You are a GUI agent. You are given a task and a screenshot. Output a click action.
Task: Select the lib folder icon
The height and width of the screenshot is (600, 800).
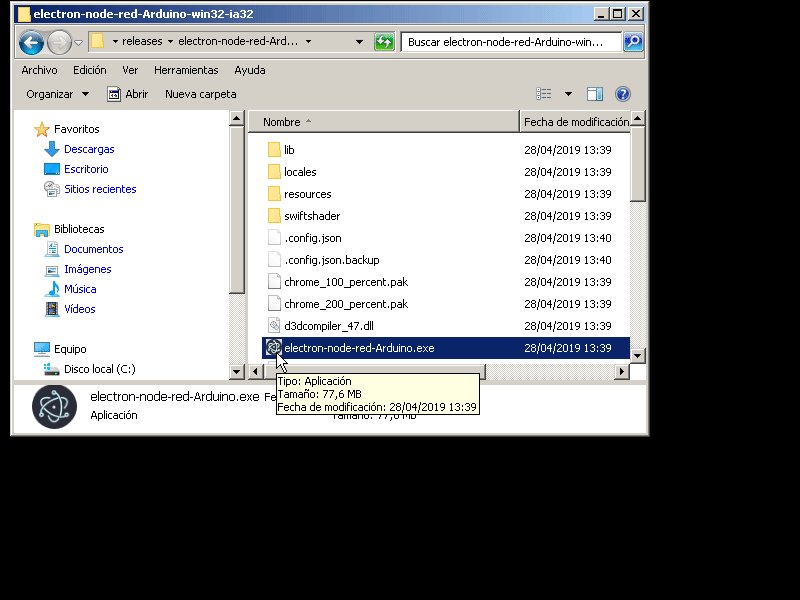coord(274,150)
